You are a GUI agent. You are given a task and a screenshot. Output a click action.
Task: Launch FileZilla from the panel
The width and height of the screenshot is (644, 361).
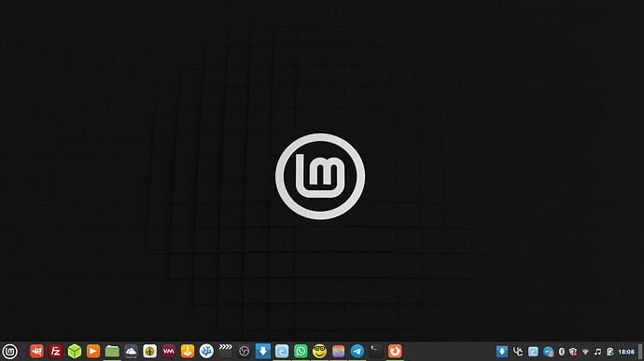(55, 351)
